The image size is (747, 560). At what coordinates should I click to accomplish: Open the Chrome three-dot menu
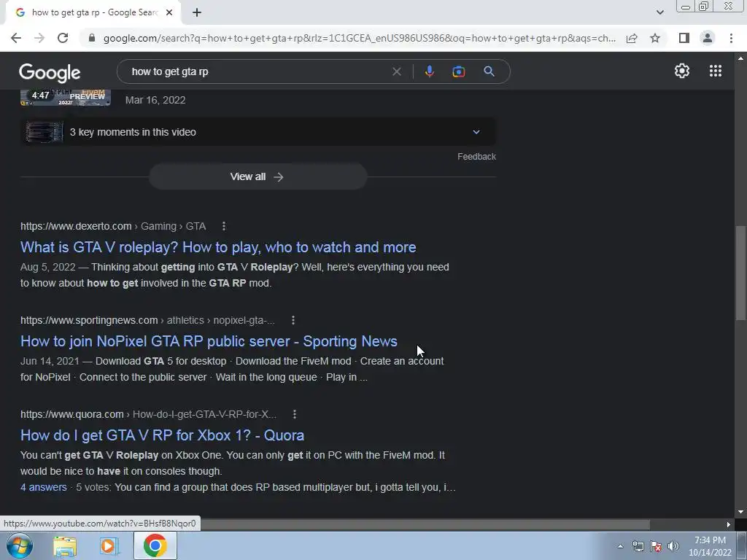[731, 38]
